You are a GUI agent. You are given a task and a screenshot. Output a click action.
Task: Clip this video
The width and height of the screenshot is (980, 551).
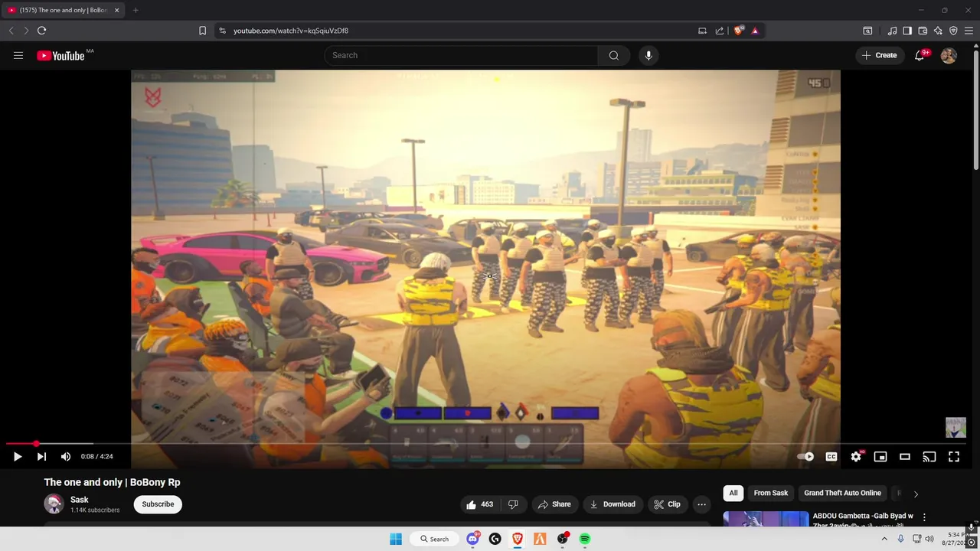tap(666, 504)
